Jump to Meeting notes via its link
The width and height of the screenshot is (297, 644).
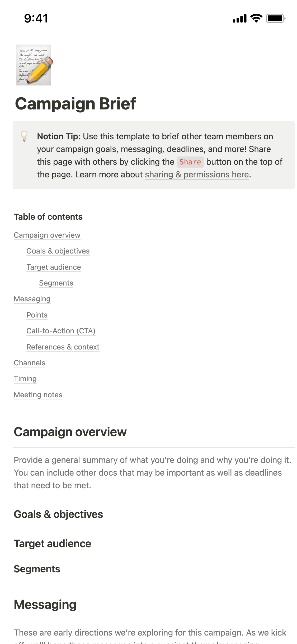tap(38, 395)
